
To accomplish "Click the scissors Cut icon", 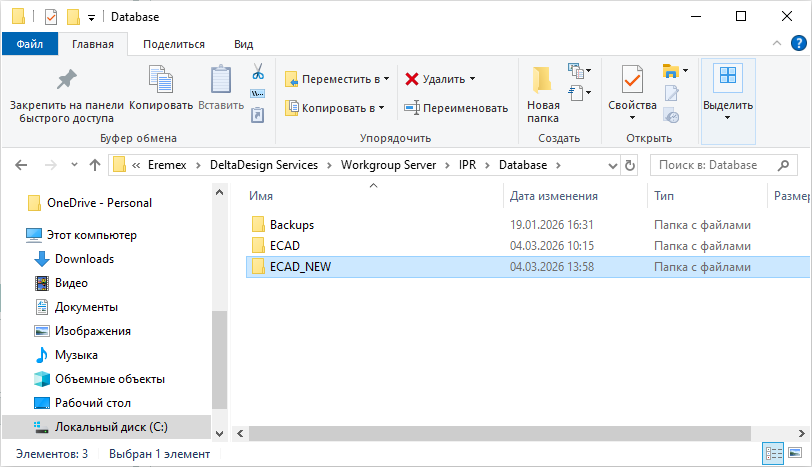I will point(257,72).
